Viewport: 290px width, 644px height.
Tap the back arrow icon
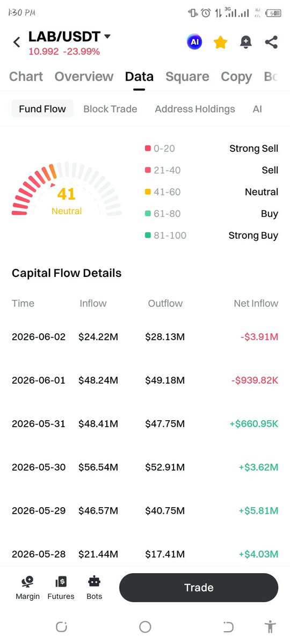click(16, 42)
